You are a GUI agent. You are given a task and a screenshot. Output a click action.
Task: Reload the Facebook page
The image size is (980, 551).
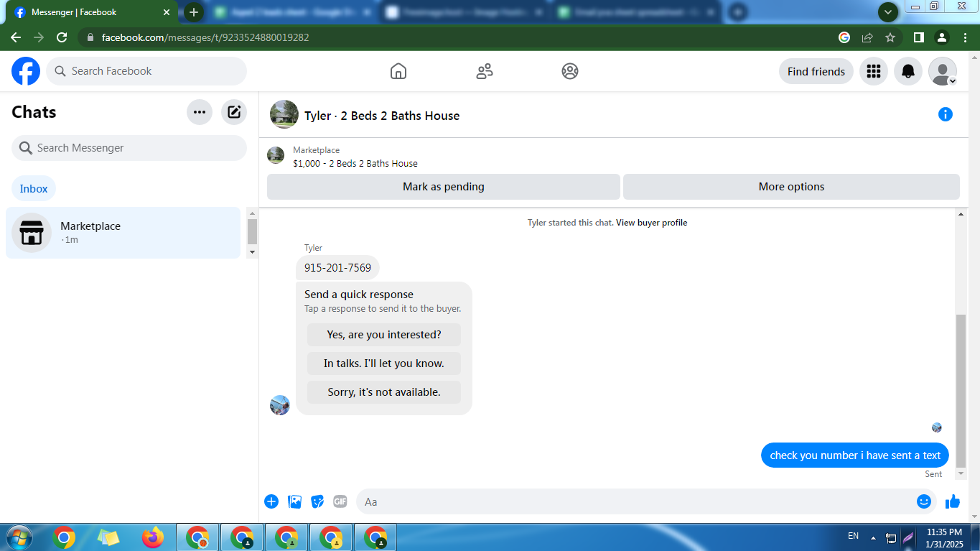pyautogui.click(x=62, y=37)
